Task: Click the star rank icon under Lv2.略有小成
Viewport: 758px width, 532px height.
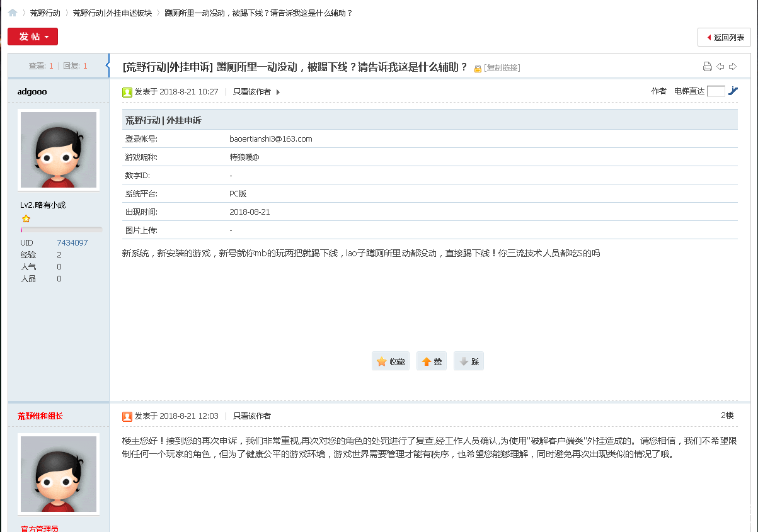Action: pyautogui.click(x=26, y=218)
